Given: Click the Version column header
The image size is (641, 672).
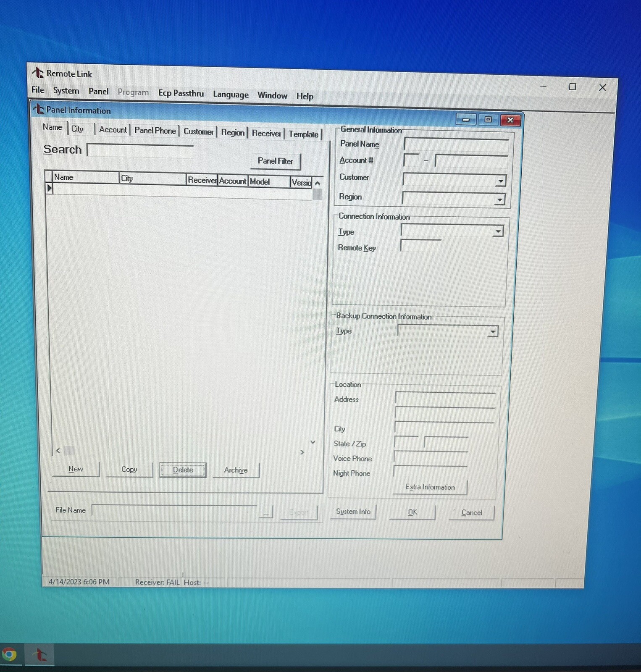Looking at the screenshot, I should [x=301, y=183].
